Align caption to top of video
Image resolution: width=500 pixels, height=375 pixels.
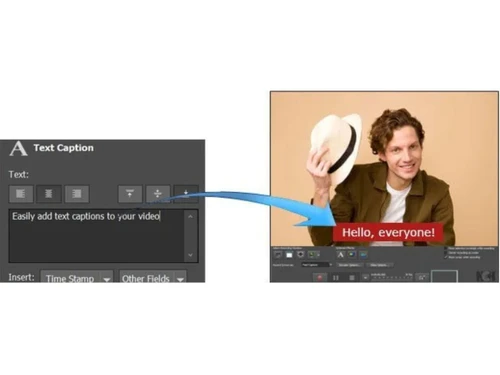click(130, 194)
